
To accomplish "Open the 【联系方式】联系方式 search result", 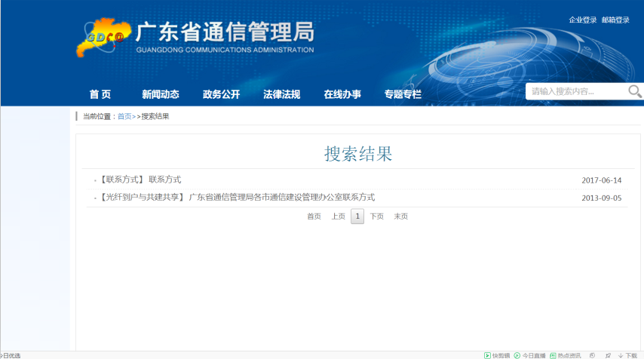I will coord(141,179).
